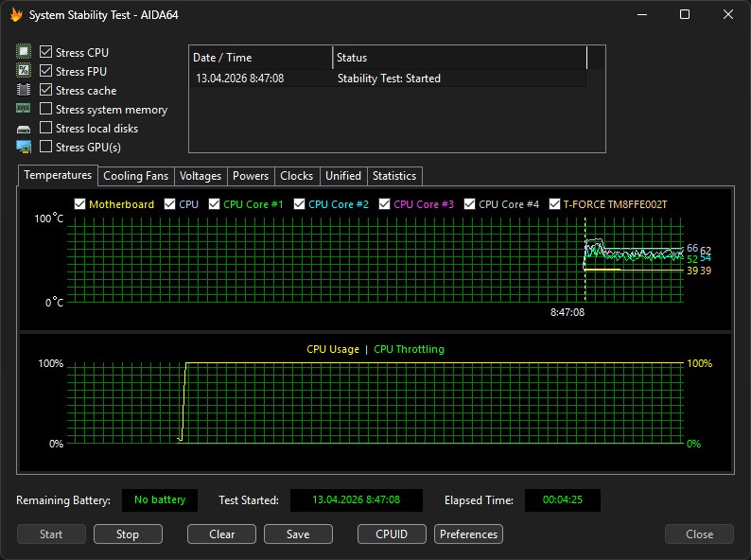Hide the T-FORCE TM8FFE002T temperature line
Image resolution: width=751 pixels, height=560 pixels.
[x=554, y=204]
